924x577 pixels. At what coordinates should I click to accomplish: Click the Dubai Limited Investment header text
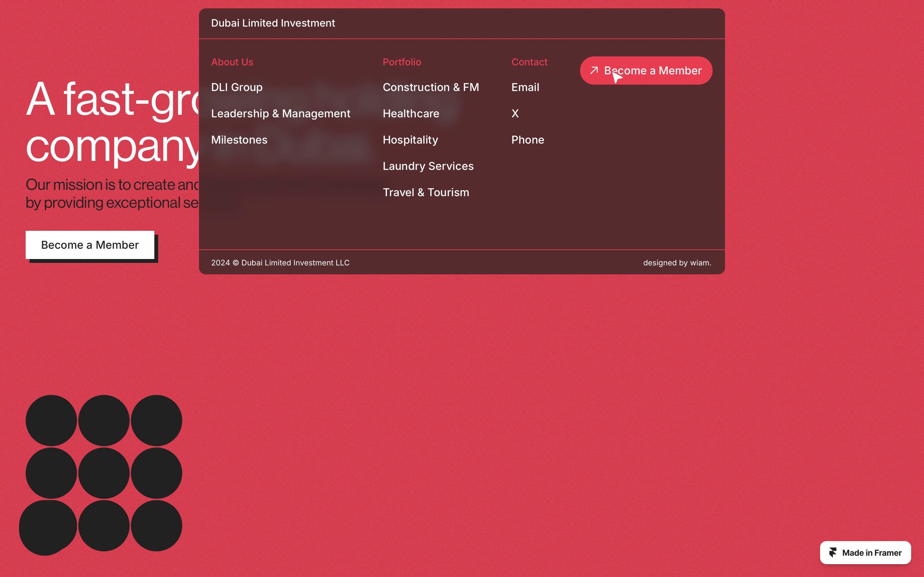[x=273, y=23]
